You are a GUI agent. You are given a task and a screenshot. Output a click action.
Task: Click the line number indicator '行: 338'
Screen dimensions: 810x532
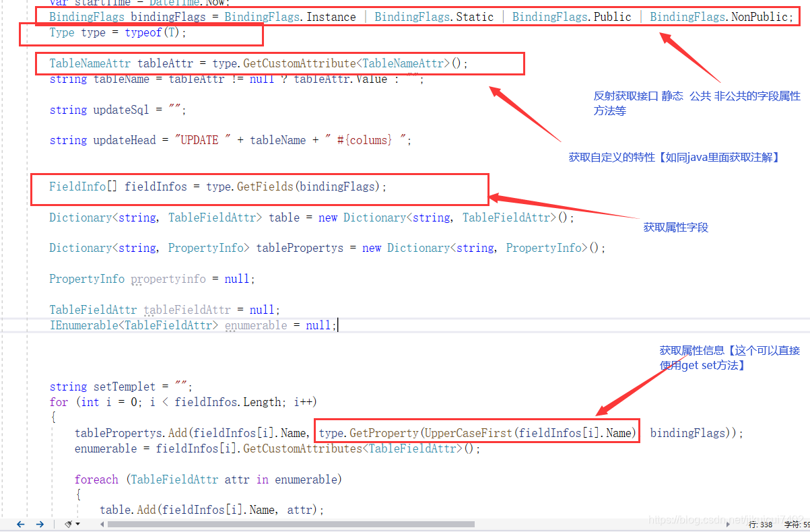760,524
